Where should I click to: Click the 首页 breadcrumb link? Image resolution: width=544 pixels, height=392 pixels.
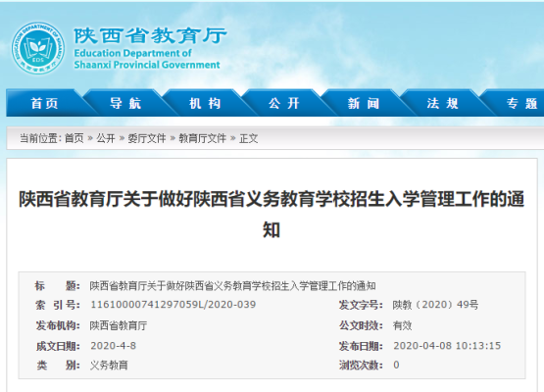point(74,138)
